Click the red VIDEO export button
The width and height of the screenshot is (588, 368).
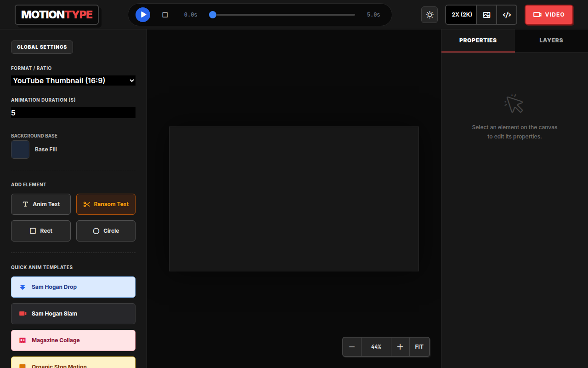coord(549,15)
